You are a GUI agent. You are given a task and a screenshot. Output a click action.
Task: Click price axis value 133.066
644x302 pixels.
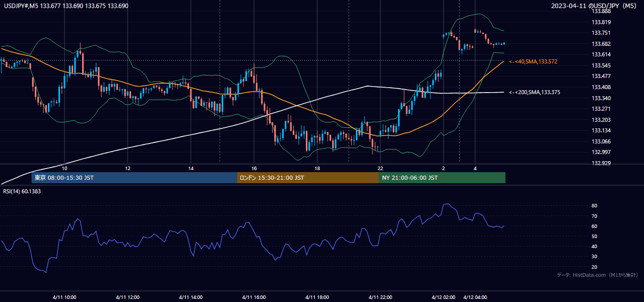coord(601,141)
